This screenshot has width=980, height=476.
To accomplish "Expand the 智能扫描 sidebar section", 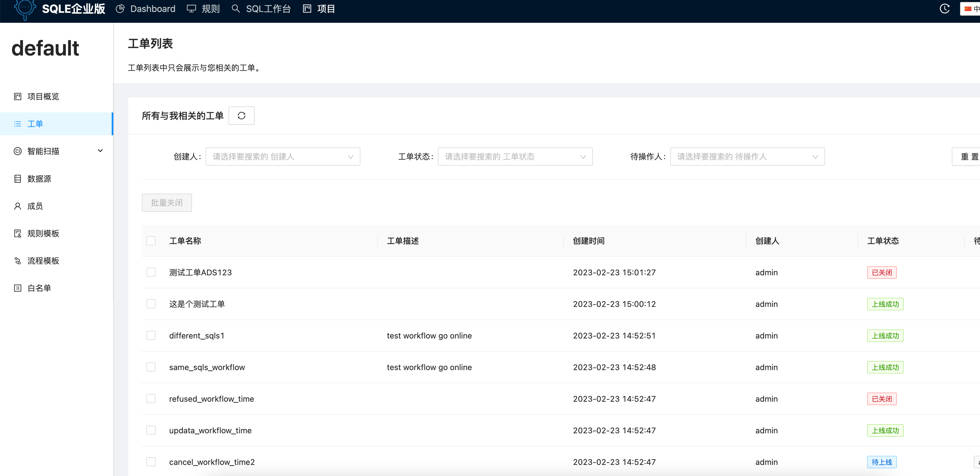I will 100,151.
